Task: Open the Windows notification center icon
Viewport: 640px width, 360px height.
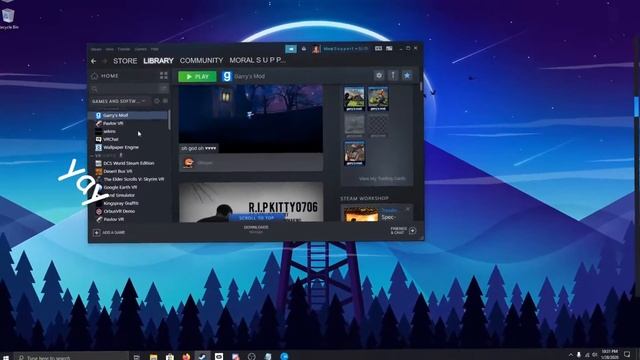Action: coord(627,355)
